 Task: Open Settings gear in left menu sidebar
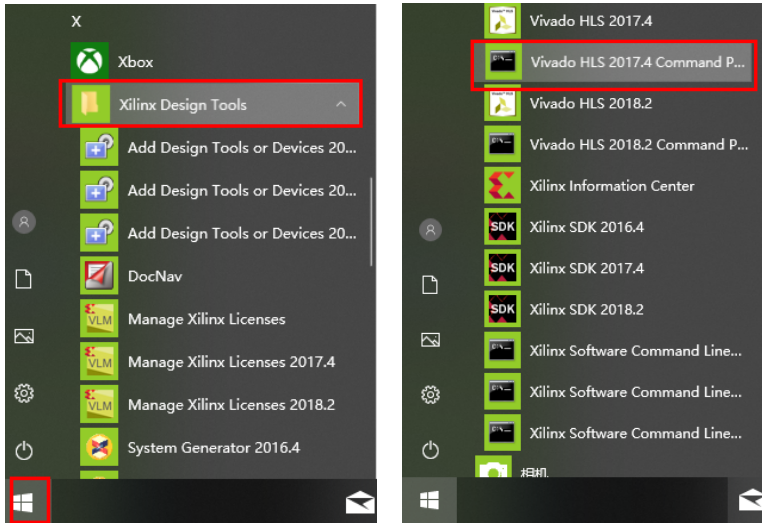24,393
